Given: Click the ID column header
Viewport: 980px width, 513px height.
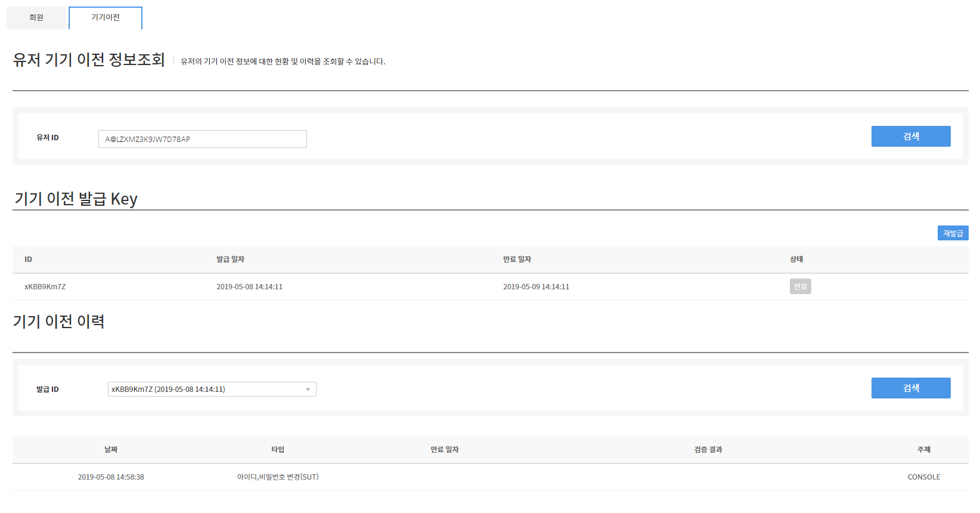Looking at the screenshot, I should [28, 259].
